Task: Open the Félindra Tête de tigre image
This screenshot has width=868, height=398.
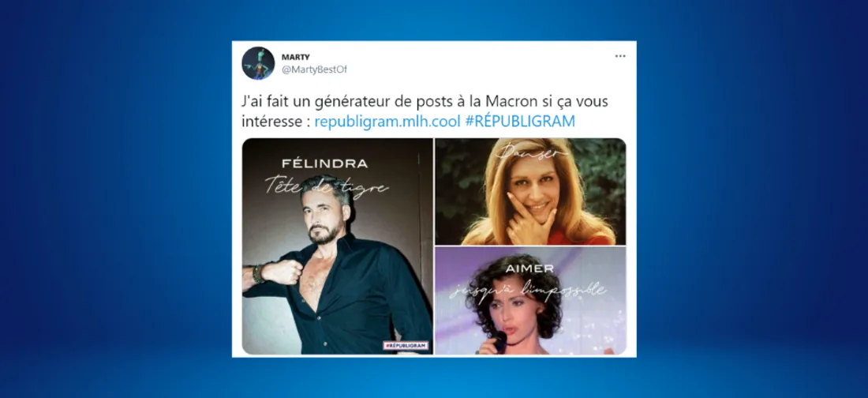Action: tap(338, 246)
